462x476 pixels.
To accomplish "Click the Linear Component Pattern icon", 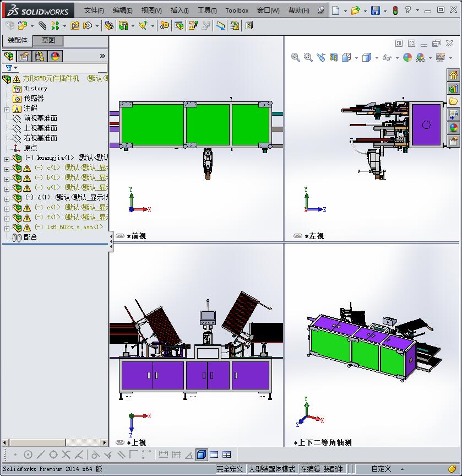I will click(x=55, y=25).
